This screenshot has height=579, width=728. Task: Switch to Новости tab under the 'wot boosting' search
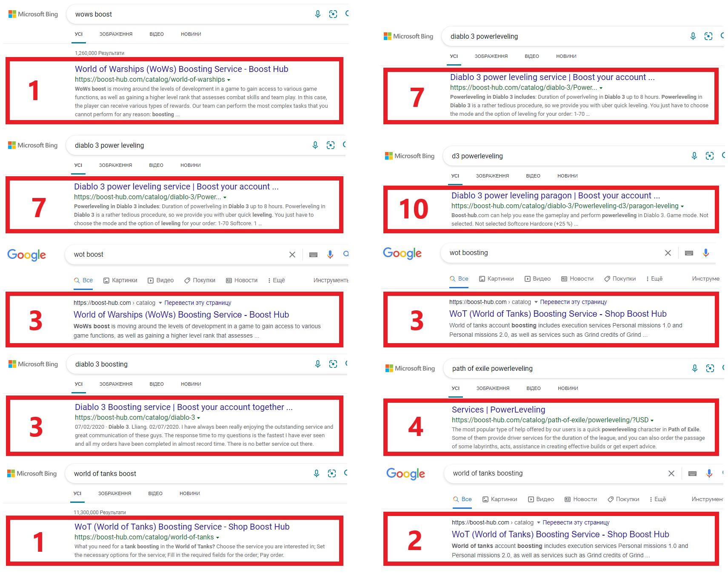[577, 278]
